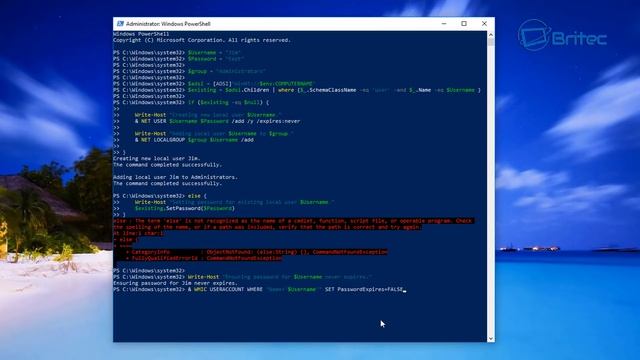Click the PowerShell icon in the title bar
Viewport: 640px width, 360px height.
[x=120, y=24]
